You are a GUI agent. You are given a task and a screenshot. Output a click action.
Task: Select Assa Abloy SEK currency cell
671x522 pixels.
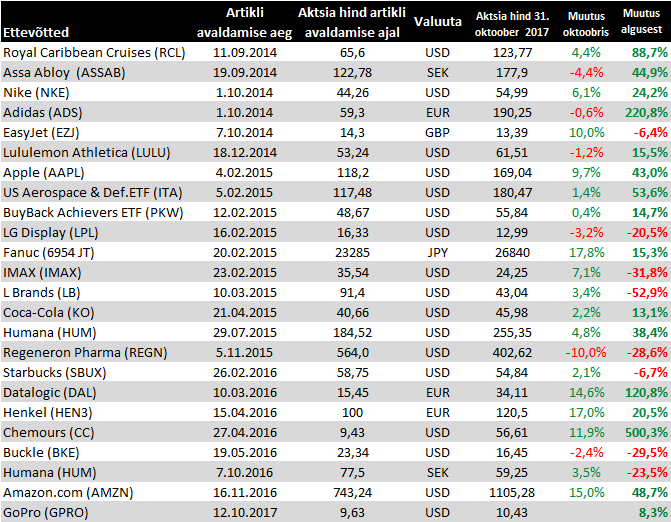point(438,72)
